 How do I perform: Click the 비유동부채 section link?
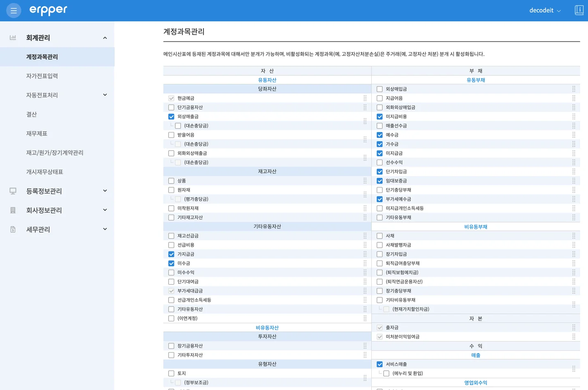[x=475, y=227]
